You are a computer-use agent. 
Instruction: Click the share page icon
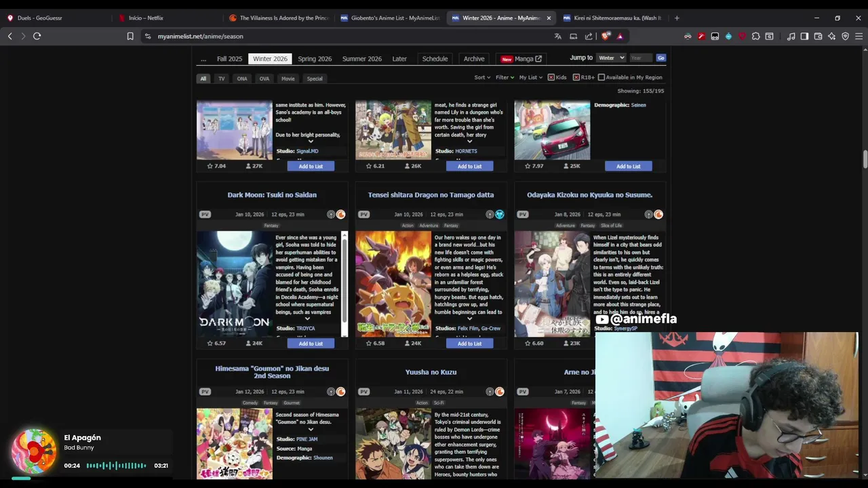[589, 36]
